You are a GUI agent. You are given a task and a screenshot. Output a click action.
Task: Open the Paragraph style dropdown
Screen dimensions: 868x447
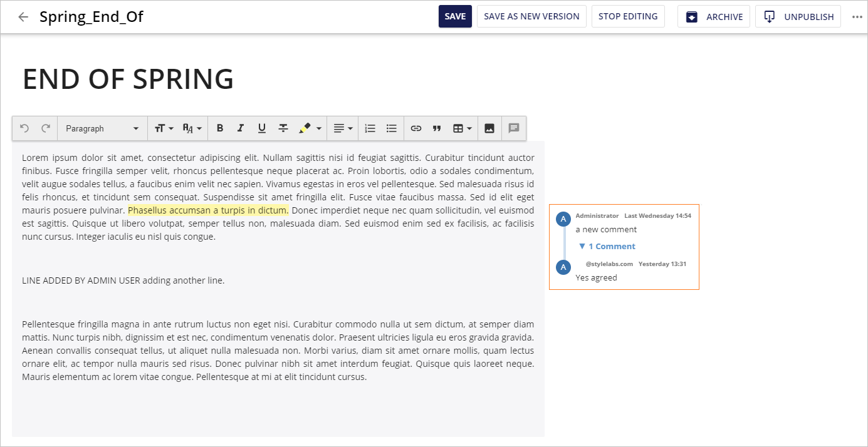102,128
